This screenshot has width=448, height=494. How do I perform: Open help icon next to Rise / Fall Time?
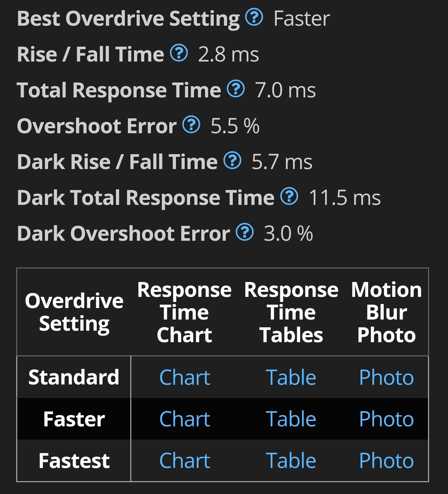pyautogui.click(x=179, y=53)
